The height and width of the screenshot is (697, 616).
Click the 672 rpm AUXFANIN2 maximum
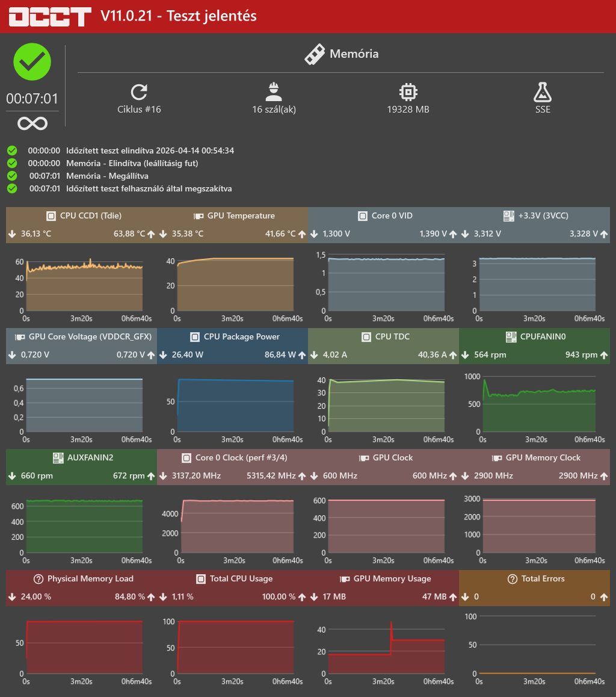click(x=129, y=476)
